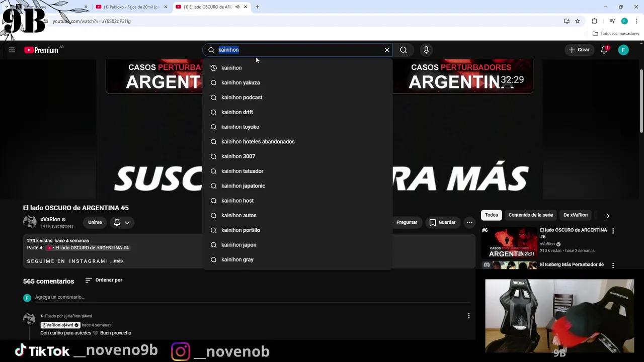Choose suggestion 'kainihon portillo'
Screen dimensions: 644x362
point(297,230)
